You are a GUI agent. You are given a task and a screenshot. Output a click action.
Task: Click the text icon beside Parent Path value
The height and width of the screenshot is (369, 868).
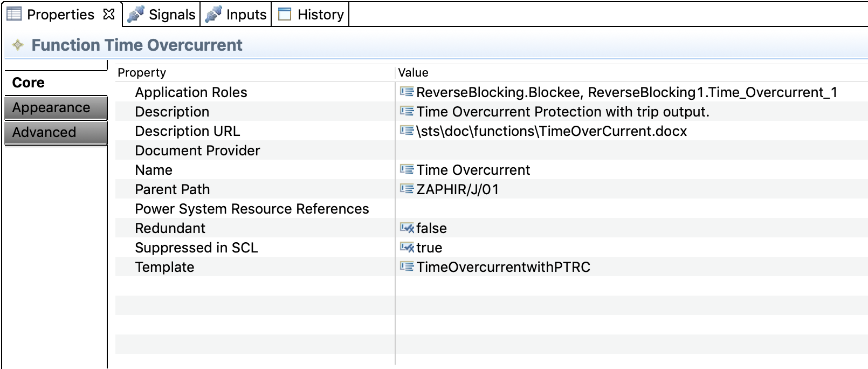coord(407,189)
